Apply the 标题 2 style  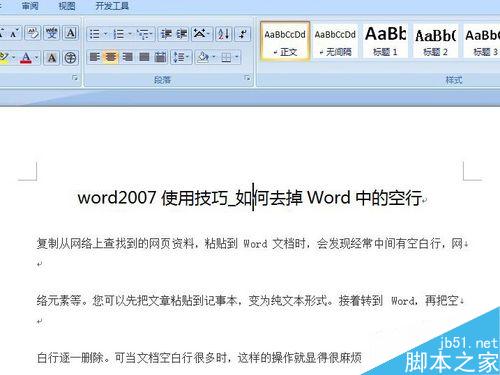click(x=435, y=41)
